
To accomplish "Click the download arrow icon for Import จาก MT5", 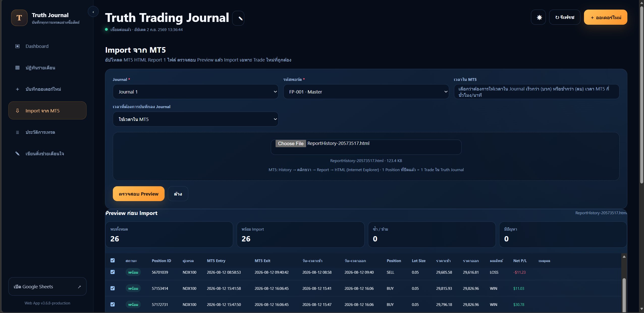I will pos(17,111).
